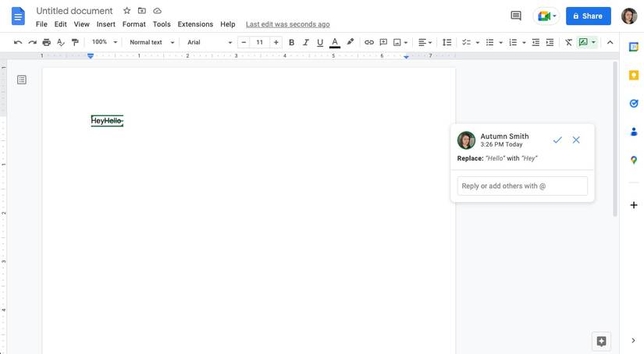Open the Google Maps side panel
This screenshot has width=644, height=354.
point(634,160)
